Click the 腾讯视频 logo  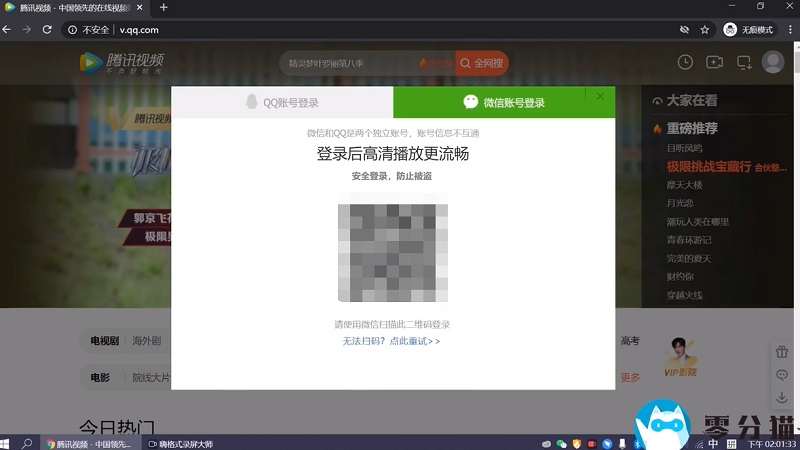(122, 62)
